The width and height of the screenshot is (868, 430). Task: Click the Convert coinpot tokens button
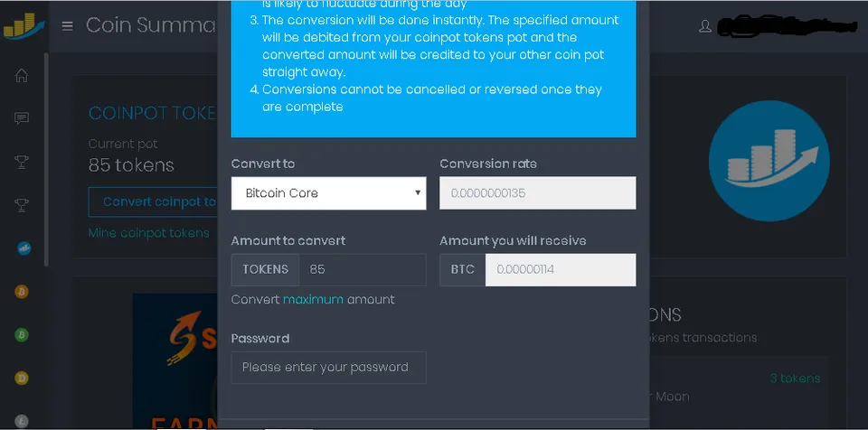coord(153,202)
